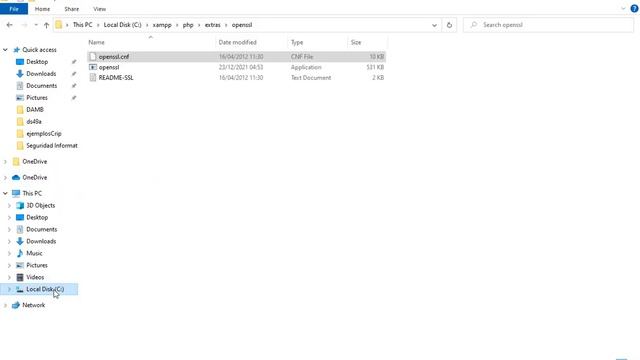Viewport: 640px width, 360px height.
Task: Click the Refresh button in address bar
Action: pos(449,25)
